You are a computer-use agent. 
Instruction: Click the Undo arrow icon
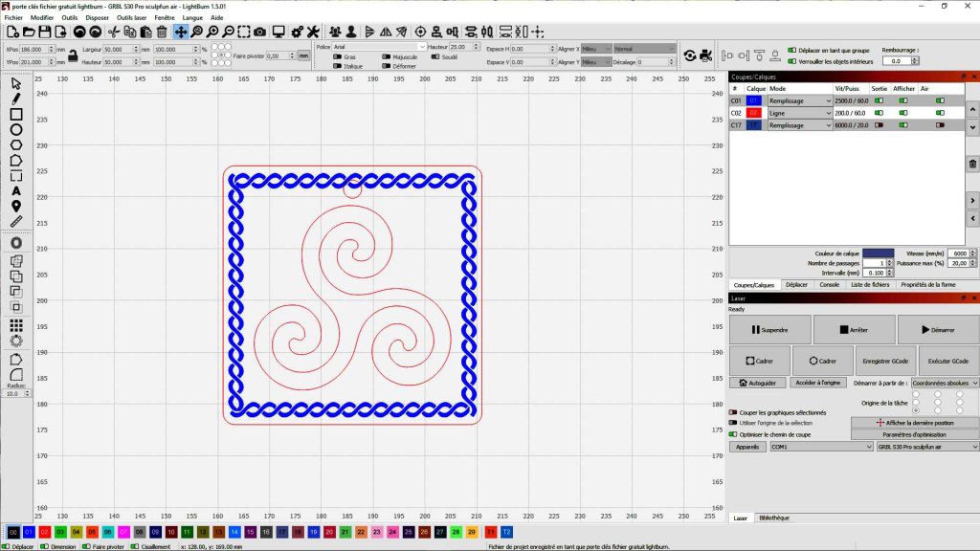79,32
